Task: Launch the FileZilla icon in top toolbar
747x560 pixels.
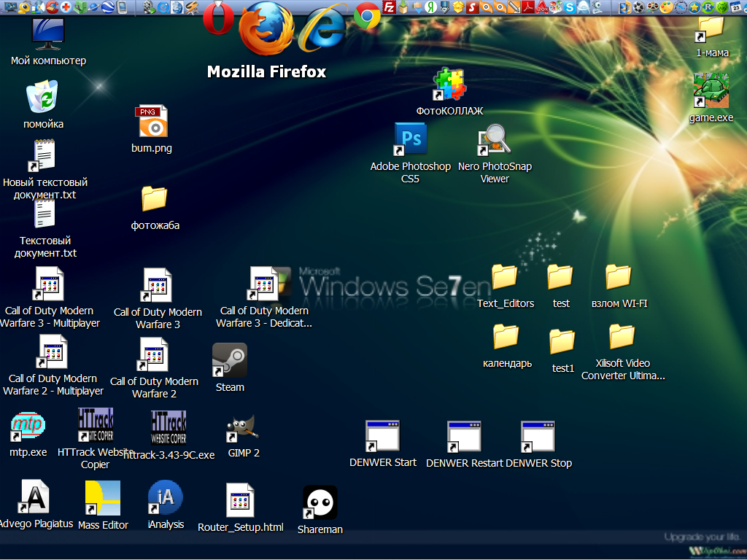Action: pyautogui.click(x=390, y=8)
